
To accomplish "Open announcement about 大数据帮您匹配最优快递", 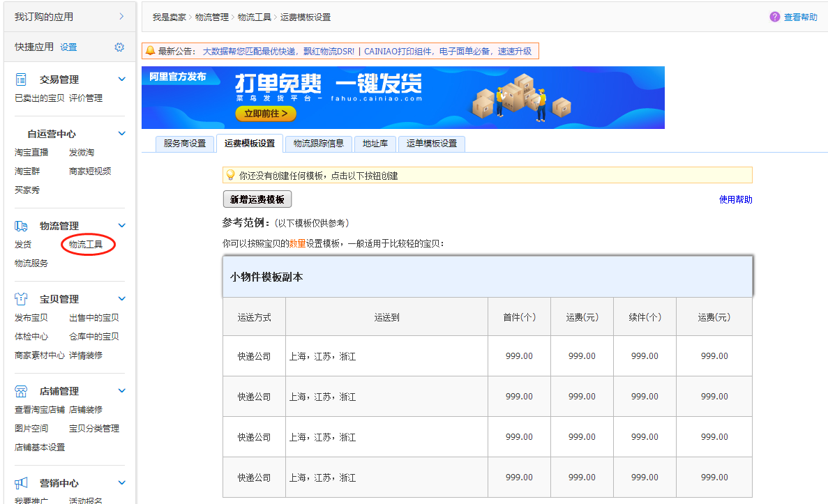I will point(278,51).
